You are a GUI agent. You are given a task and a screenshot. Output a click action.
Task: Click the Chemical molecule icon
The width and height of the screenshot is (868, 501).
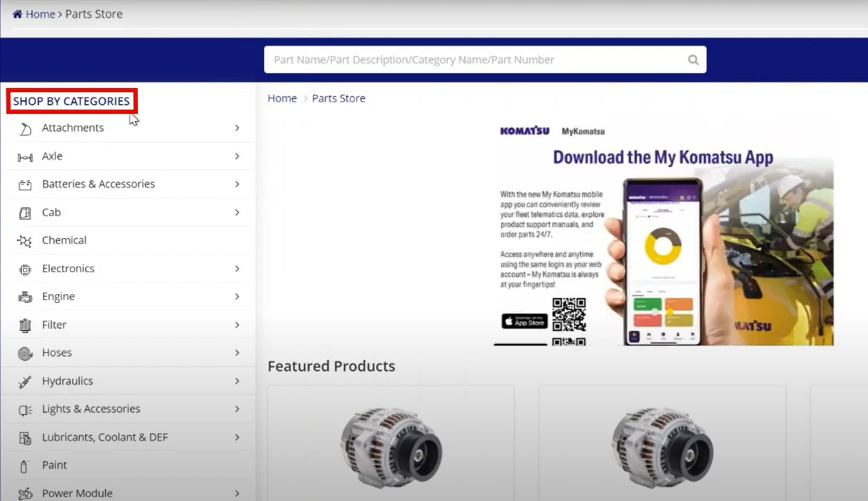coord(24,241)
